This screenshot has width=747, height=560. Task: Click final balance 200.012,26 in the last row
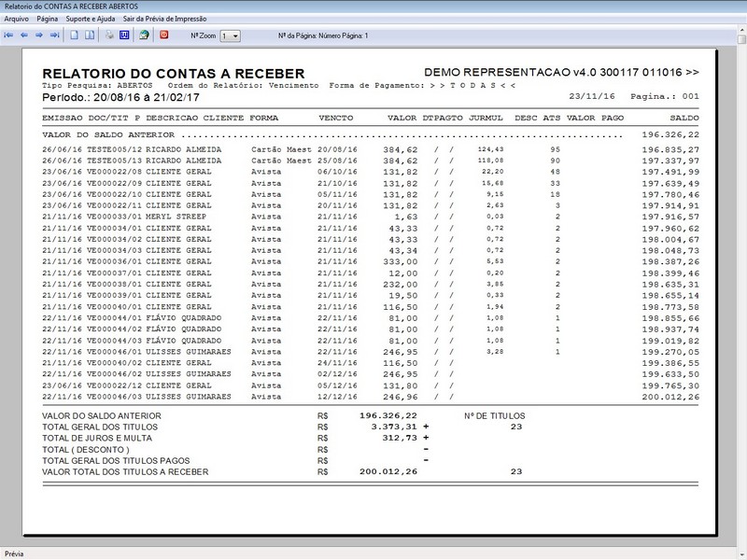pos(670,398)
